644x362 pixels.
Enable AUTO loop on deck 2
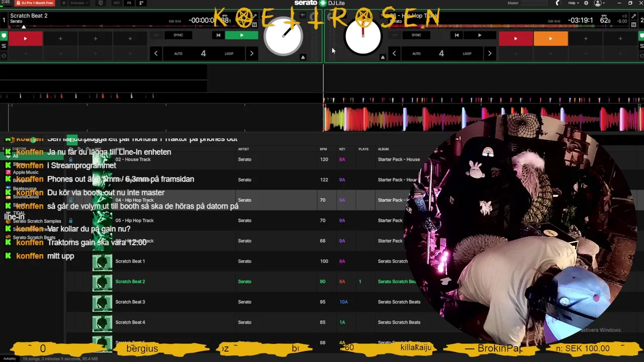point(416,53)
